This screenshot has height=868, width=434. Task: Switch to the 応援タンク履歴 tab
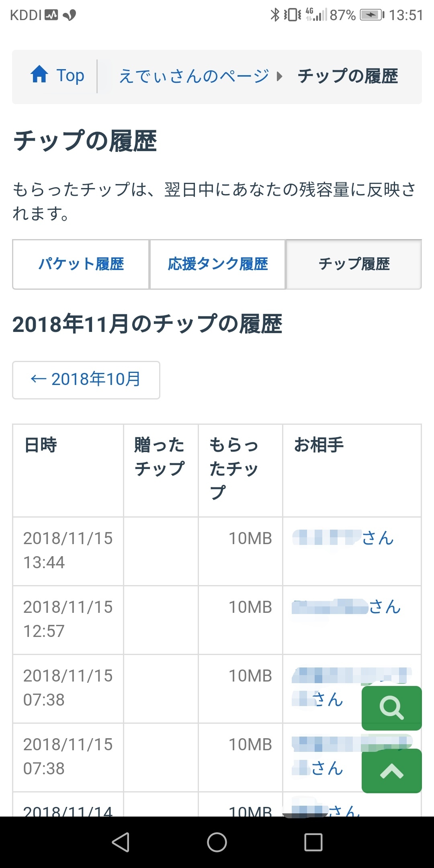coord(217,264)
